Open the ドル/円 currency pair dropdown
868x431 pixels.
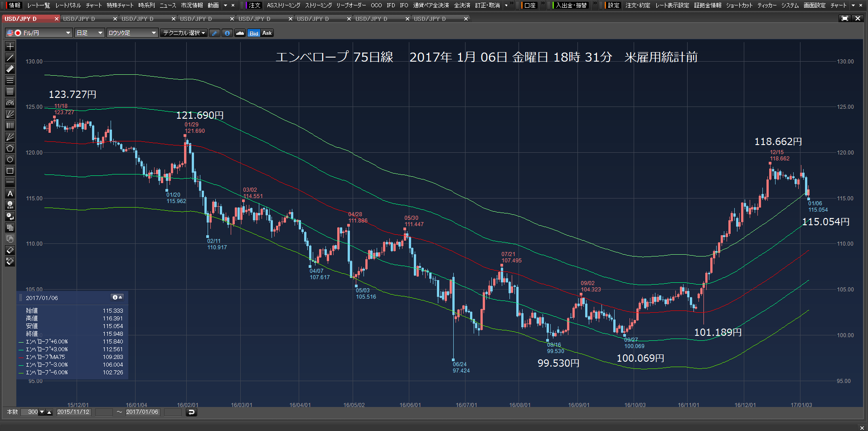pos(39,33)
